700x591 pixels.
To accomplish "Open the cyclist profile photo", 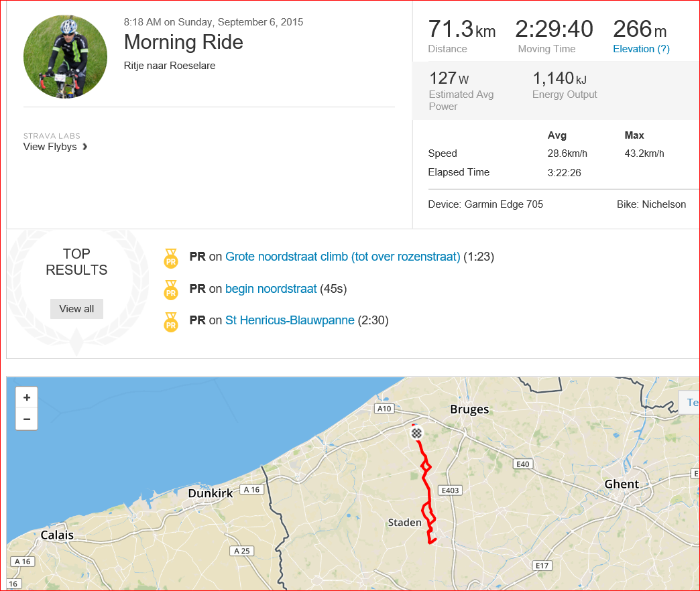I will pyautogui.click(x=65, y=56).
